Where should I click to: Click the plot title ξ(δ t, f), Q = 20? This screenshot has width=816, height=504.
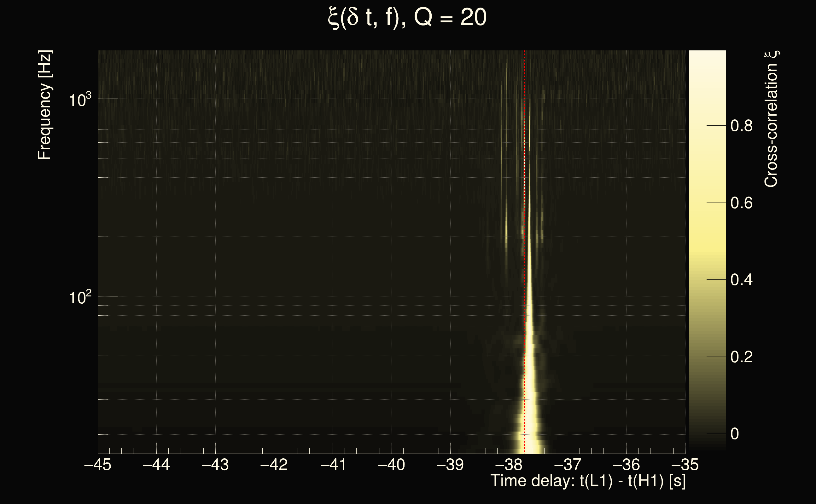click(407, 17)
